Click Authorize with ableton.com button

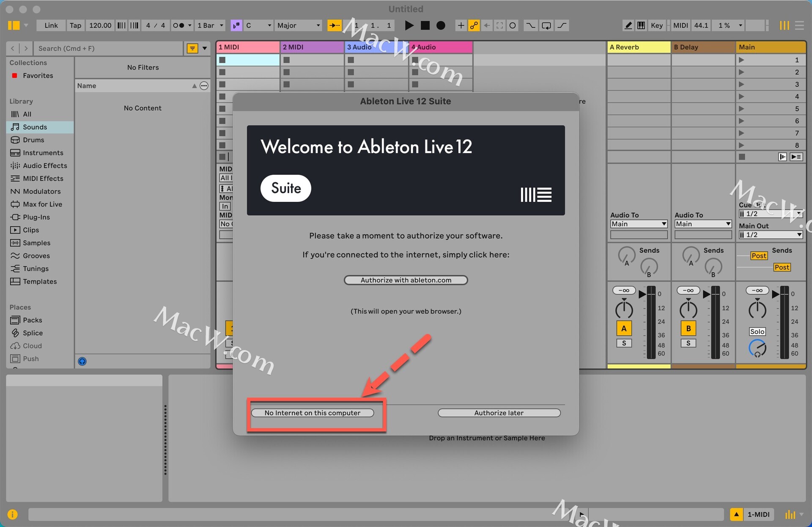(x=406, y=280)
